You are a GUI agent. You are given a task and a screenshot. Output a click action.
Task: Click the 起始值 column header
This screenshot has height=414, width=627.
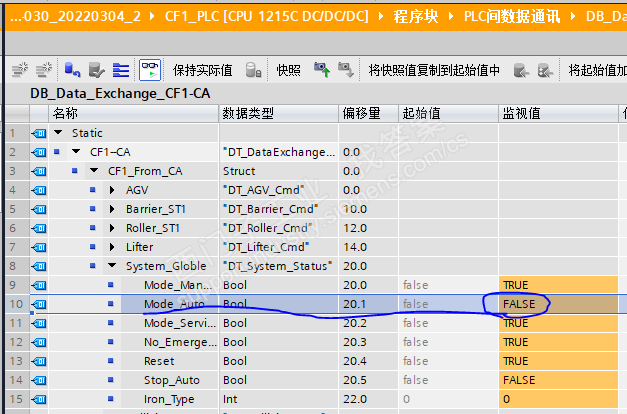(x=448, y=114)
